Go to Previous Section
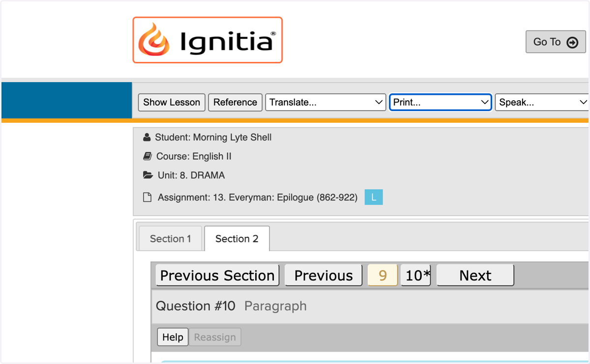The image size is (590, 364). pos(217,275)
